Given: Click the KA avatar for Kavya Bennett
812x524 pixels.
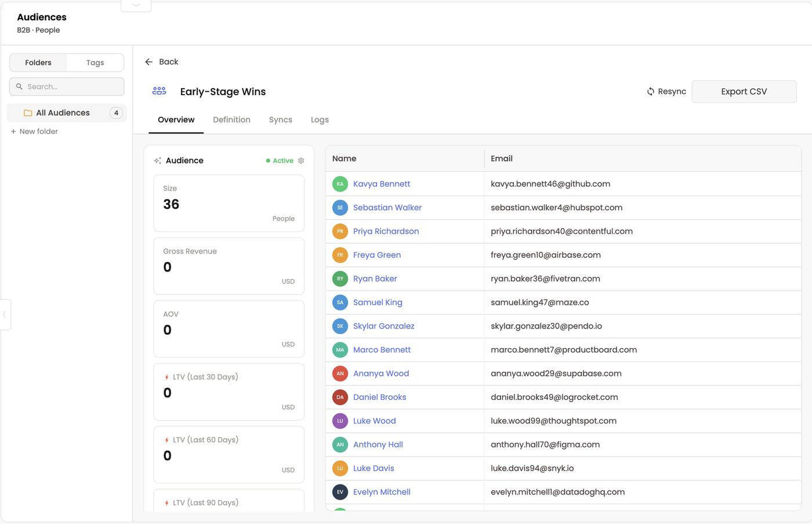Looking at the screenshot, I should tap(340, 184).
